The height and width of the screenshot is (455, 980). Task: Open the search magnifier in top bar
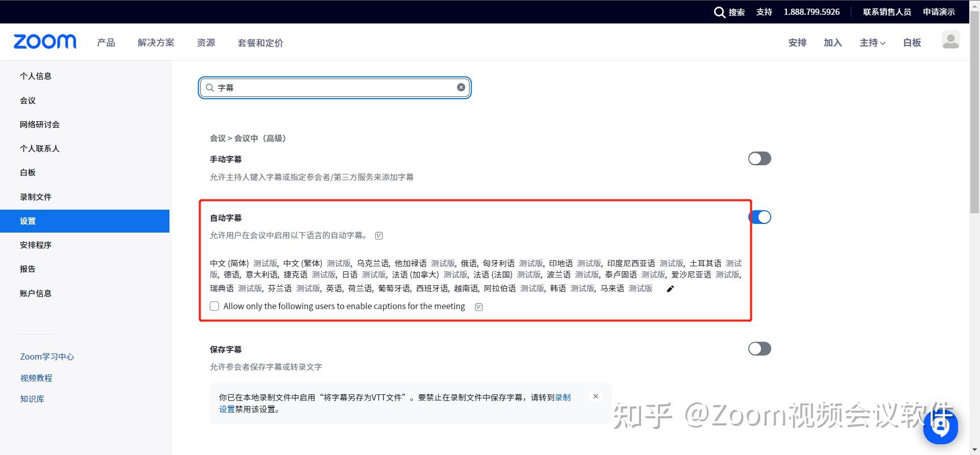719,12
